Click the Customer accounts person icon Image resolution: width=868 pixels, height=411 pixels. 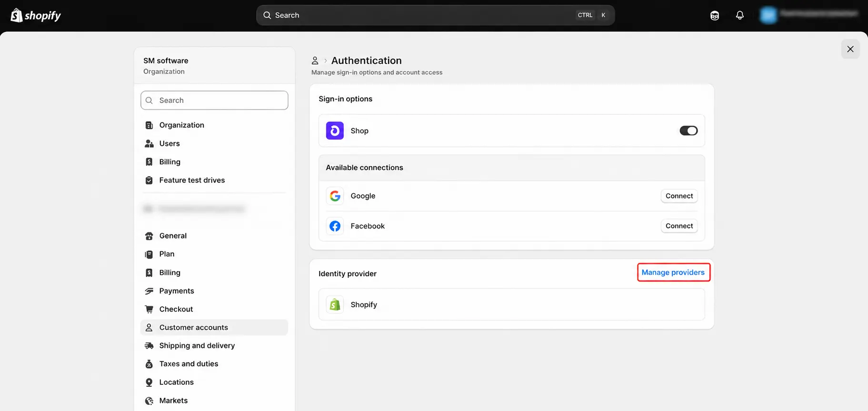[x=149, y=328]
